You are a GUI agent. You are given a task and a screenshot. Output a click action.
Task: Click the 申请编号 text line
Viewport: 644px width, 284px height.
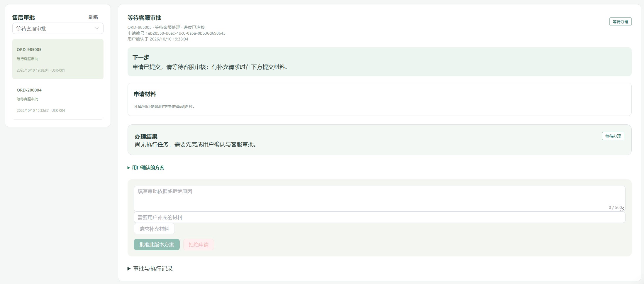click(x=176, y=33)
